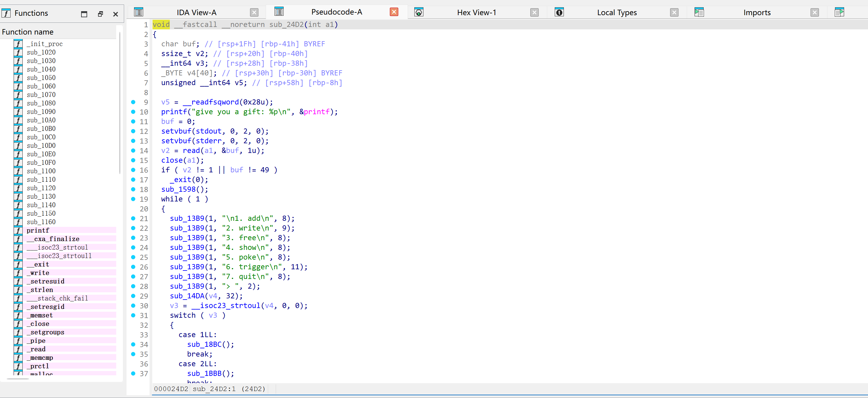The width and height of the screenshot is (868, 398).
Task: Select printf in the functions list
Action: click(x=38, y=231)
